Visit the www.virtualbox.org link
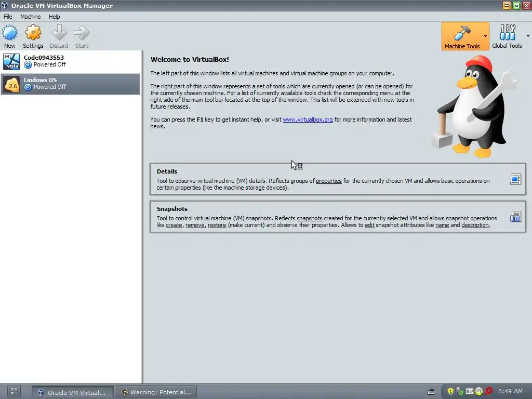The image size is (532, 399). coord(308,120)
